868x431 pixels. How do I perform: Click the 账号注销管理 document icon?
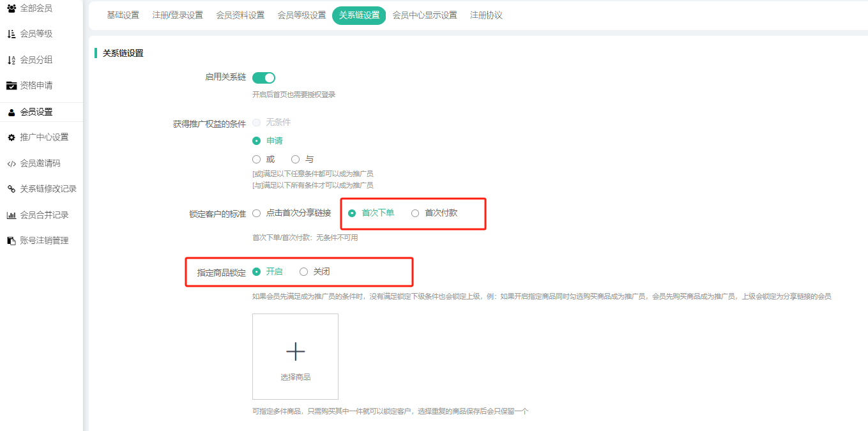tap(11, 241)
